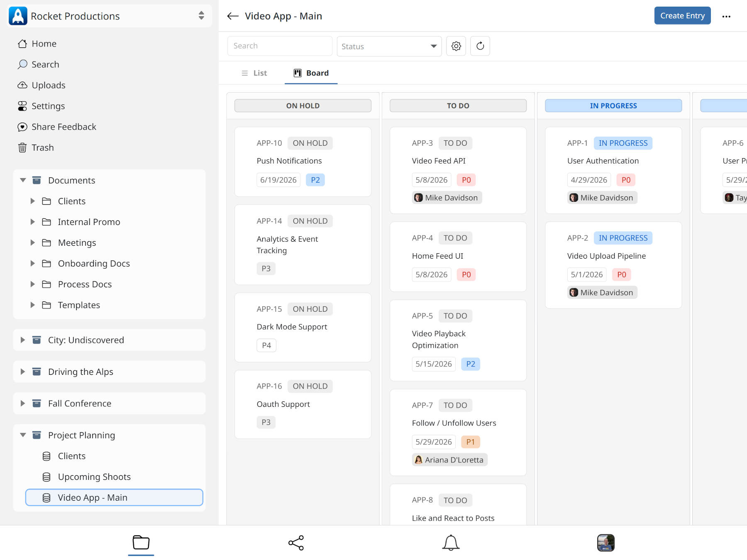
Task: Open the three-dot menu near Create Entry
Action: pyautogui.click(x=727, y=16)
